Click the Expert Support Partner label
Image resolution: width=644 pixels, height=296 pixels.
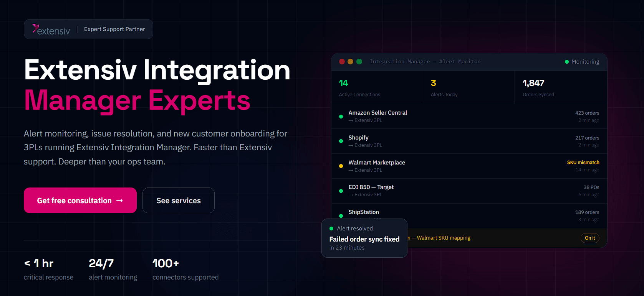tap(114, 29)
